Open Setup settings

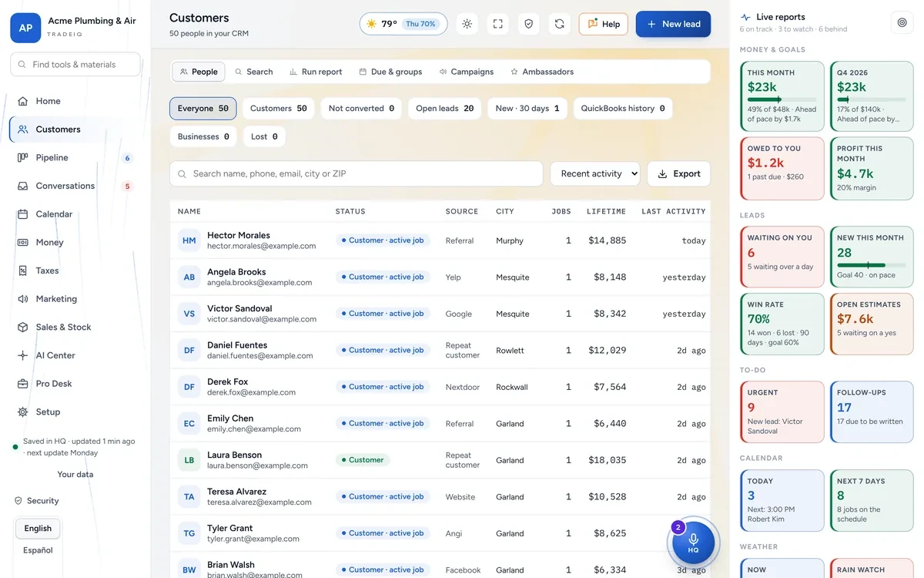pyautogui.click(x=75, y=412)
